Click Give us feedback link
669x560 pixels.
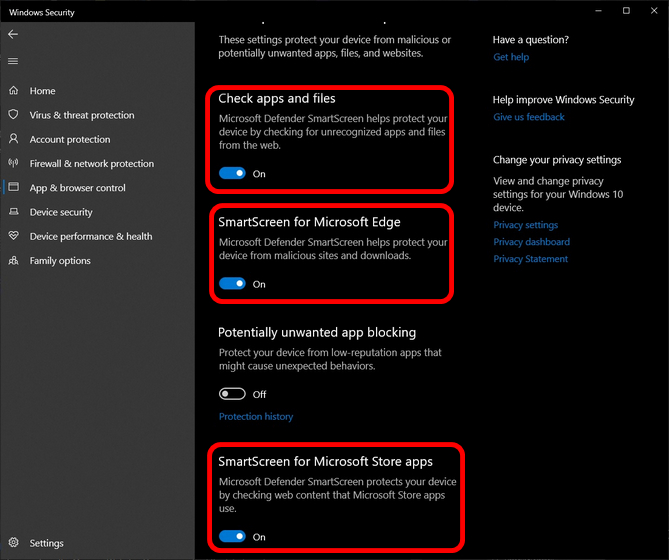tap(529, 117)
